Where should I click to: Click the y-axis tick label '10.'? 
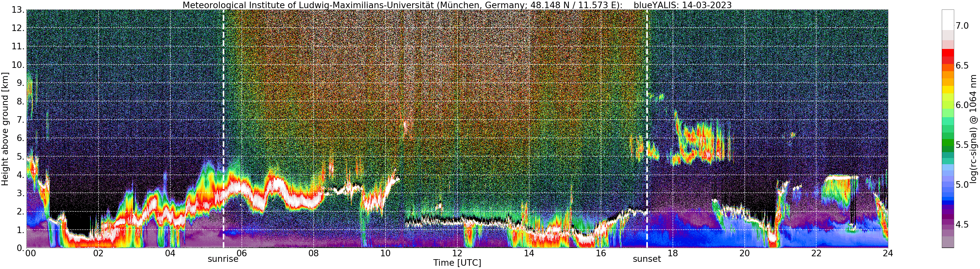pyautogui.click(x=18, y=65)
